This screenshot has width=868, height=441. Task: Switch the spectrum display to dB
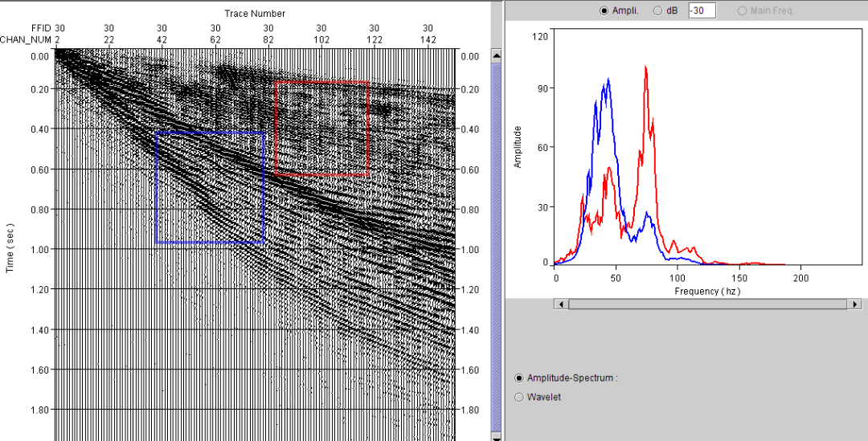[x=658, y=11]
